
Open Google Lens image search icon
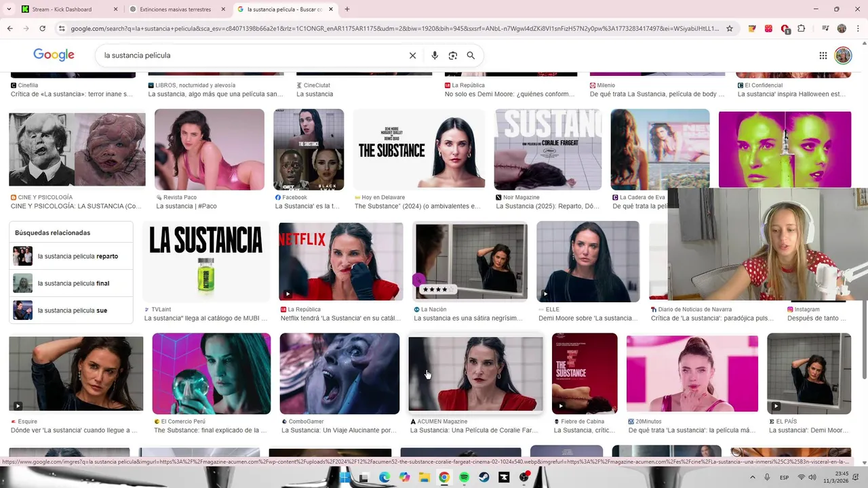click(453, 56)
